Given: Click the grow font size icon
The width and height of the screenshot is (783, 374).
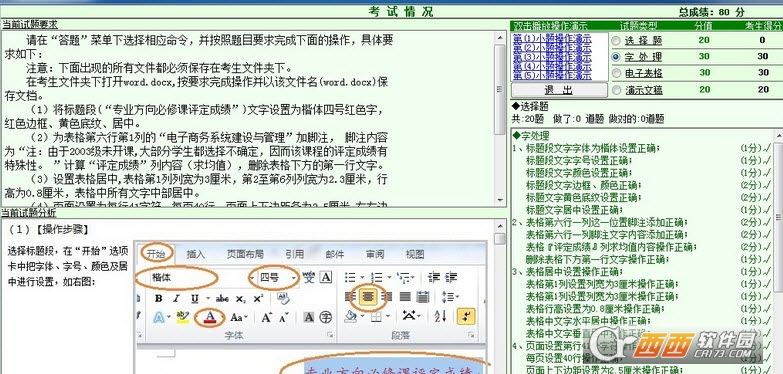Looking at the screenshot, I should [266, 317].
